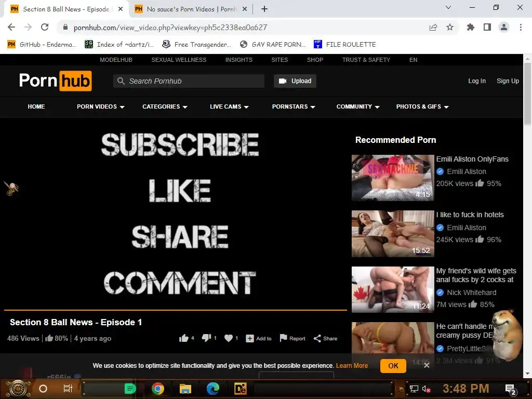Open the SEXUAL WELLNESS top link

tap(179, 60)
